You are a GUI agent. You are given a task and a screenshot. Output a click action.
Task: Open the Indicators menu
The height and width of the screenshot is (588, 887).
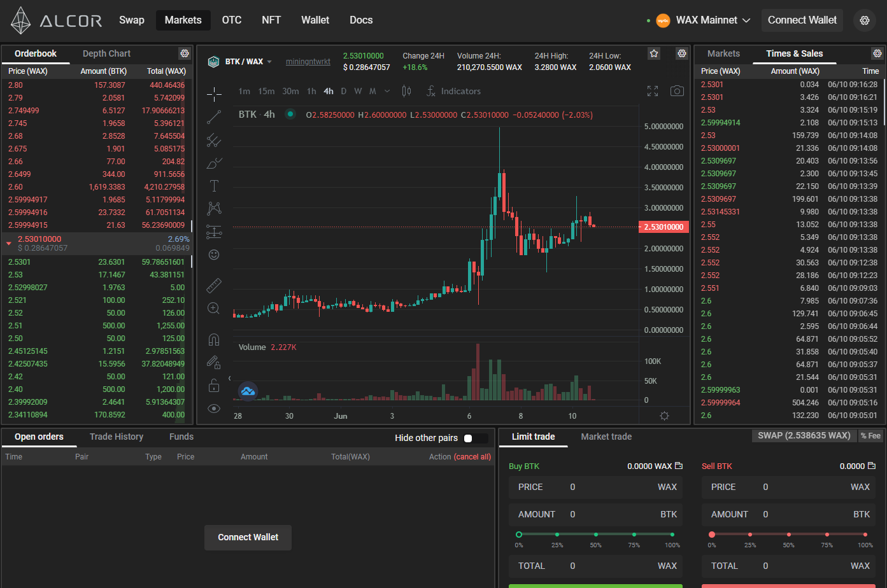click(x=453, y=91)
